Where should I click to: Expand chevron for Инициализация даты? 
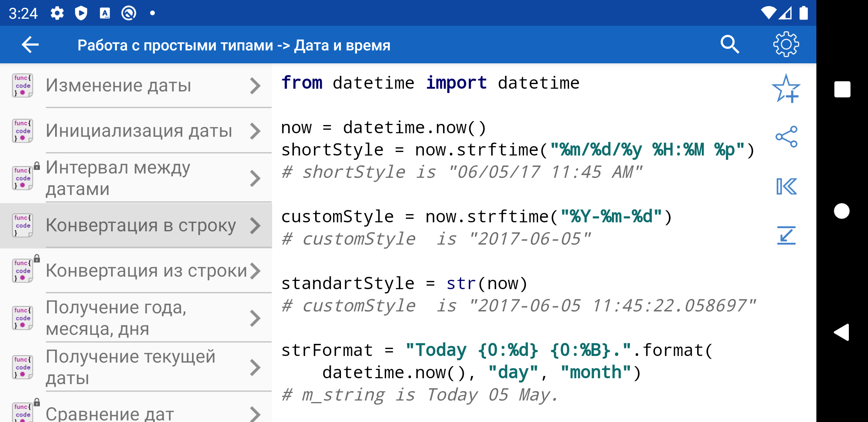coord(255,131)
